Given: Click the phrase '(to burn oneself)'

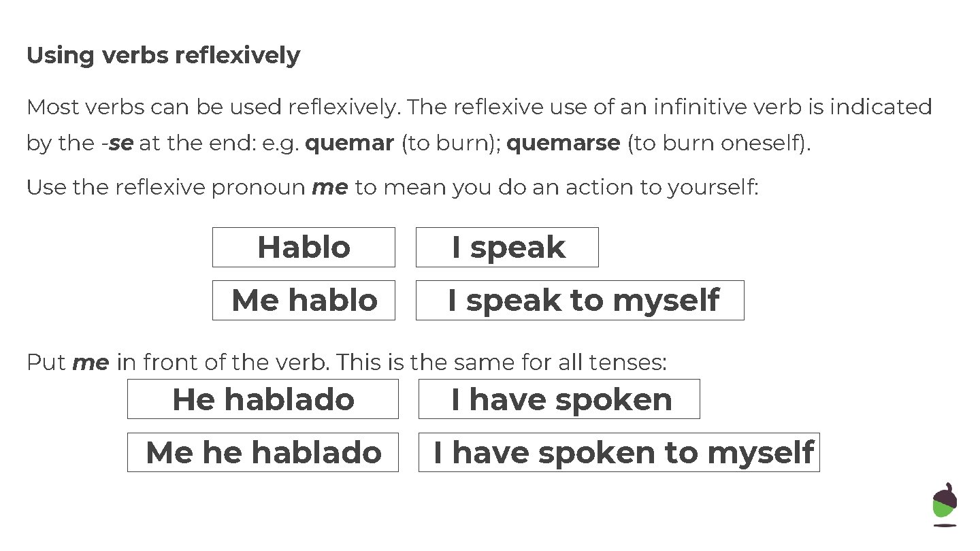Looking at the screenshot, I should pos(718,144).
